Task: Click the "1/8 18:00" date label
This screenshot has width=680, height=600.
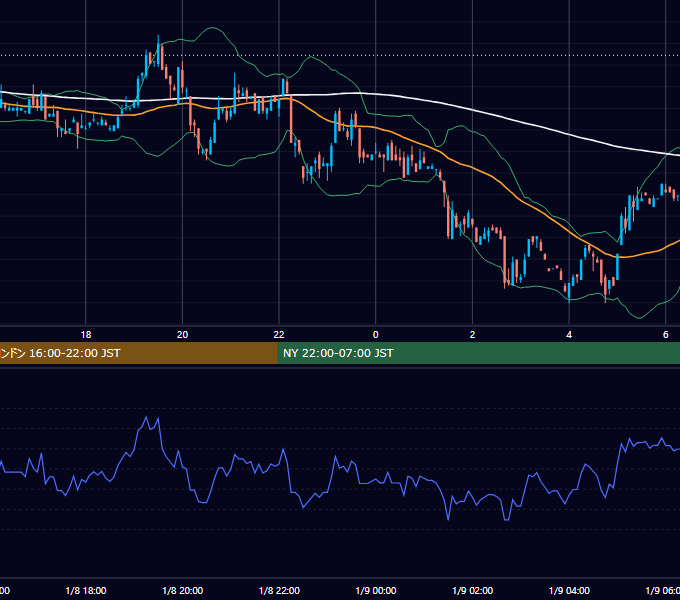Action: [86, 591]
